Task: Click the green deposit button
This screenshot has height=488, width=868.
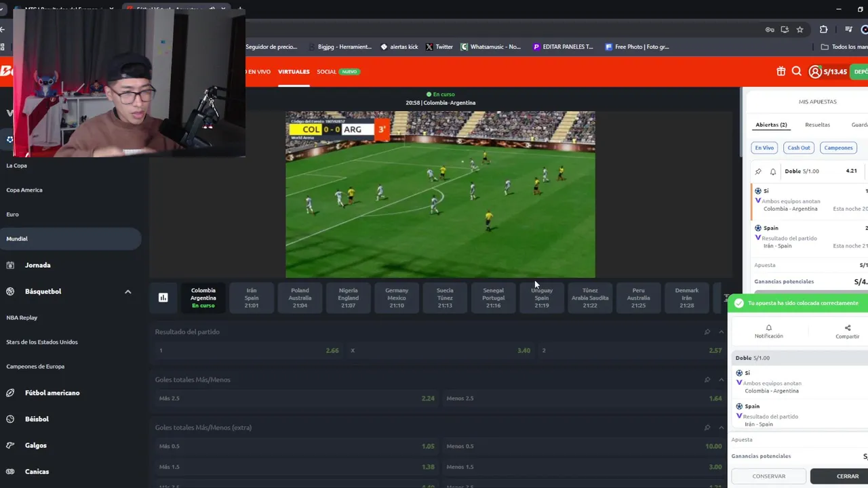Action: pyautogui.click(x=860, y=72)
